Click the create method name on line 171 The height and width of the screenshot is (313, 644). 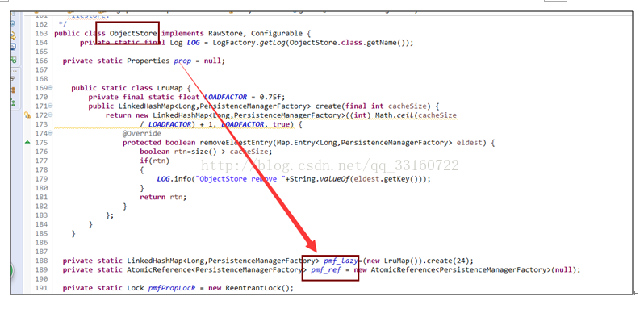(x=328, y=106)
